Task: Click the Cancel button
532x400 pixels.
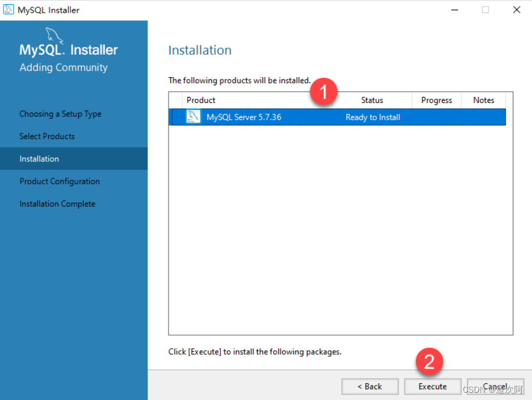Action: (x=495, y=386)
